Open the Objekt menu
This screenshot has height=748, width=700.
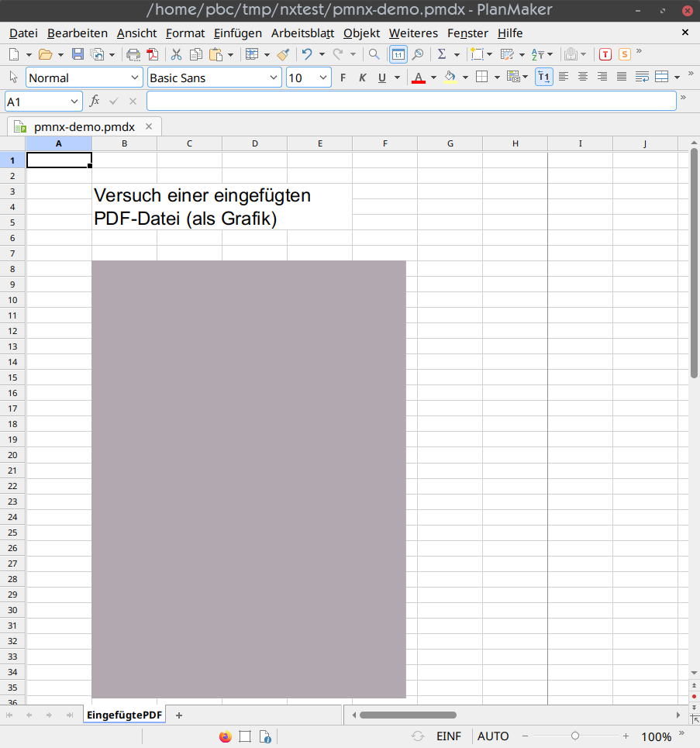coord(362,33)
